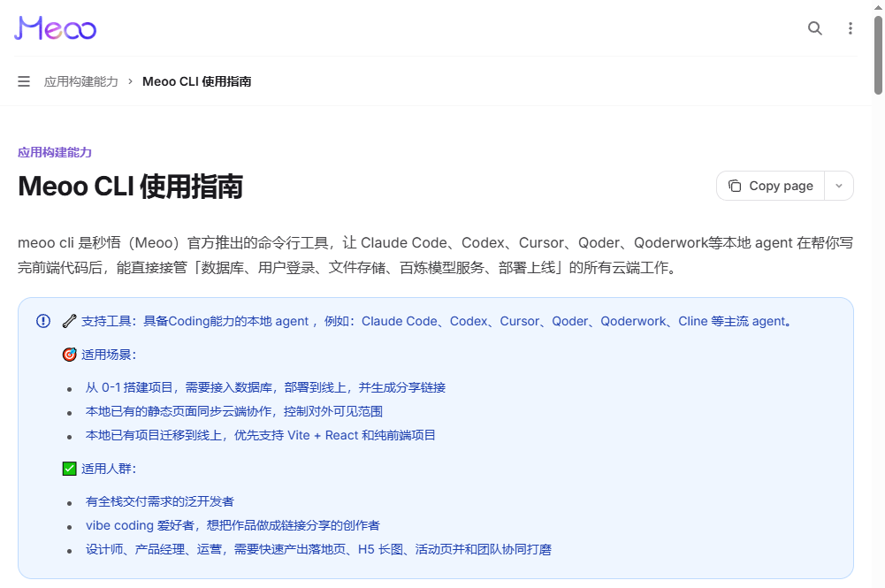The width and height of the screenshot is (885, 588).
Task: Click bullet 本地已有的静态页面同步云端协作
Action: click(234, 411)
